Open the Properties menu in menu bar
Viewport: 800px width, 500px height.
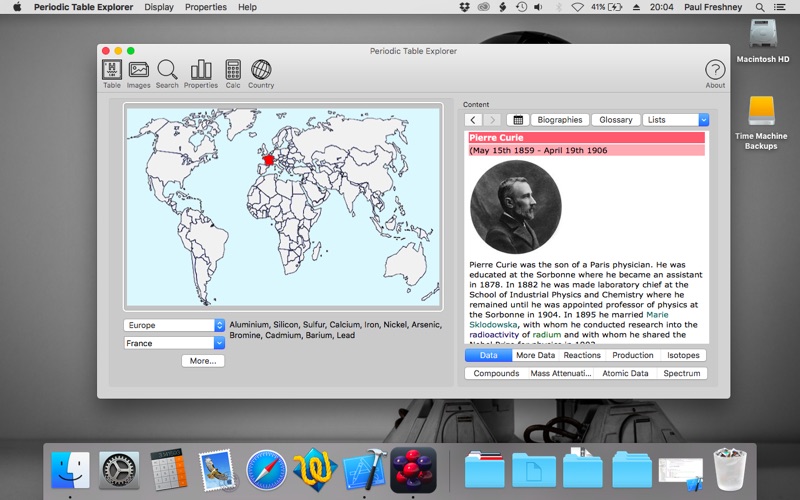click(x=206, y=7)
